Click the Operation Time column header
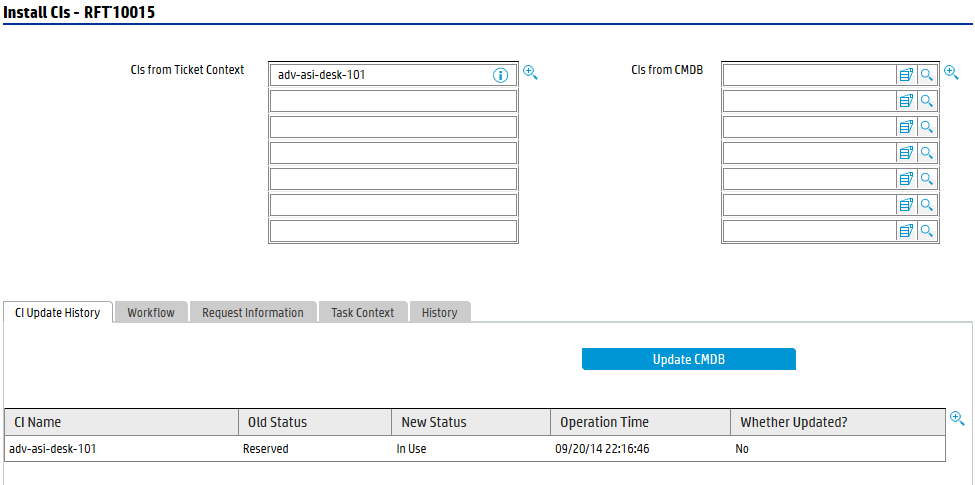Viewport: 975px width, 485px height. coord(640,422)
